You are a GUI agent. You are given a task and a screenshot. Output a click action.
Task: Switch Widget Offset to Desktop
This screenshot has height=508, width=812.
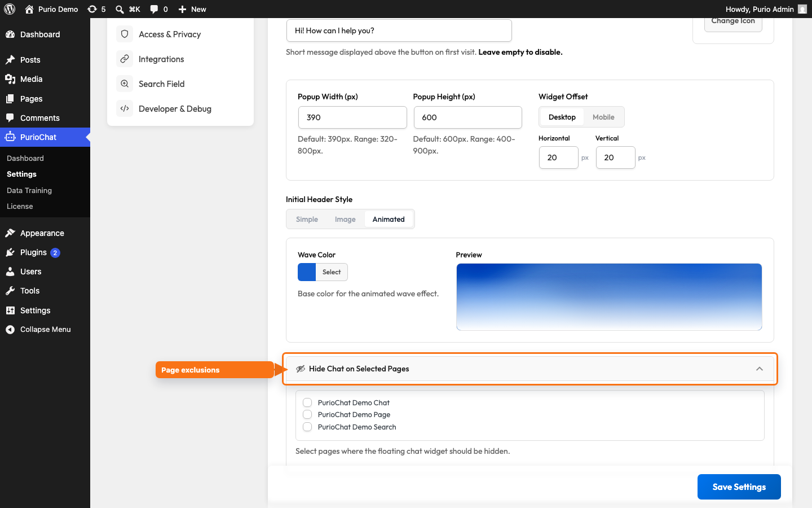pyautogui.click(x=562, y=117)
